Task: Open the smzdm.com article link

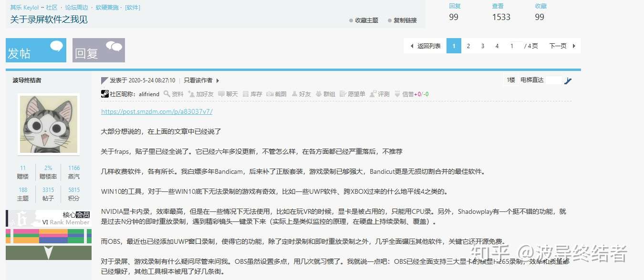Action: pyautogui.click(x=156, y=111)
